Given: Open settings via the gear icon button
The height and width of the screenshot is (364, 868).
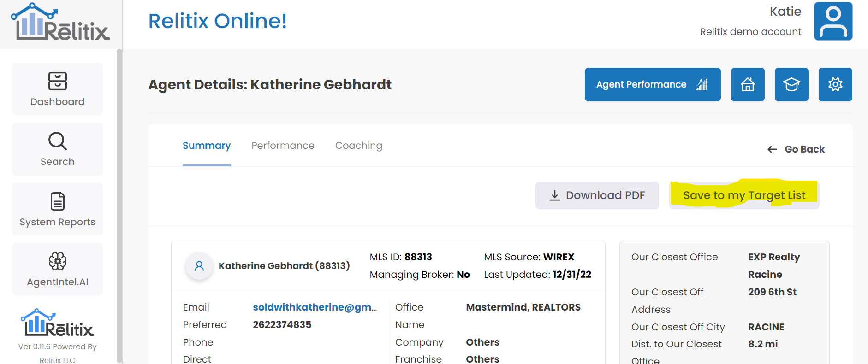Looking at the screenshot, I should point(835,84).
